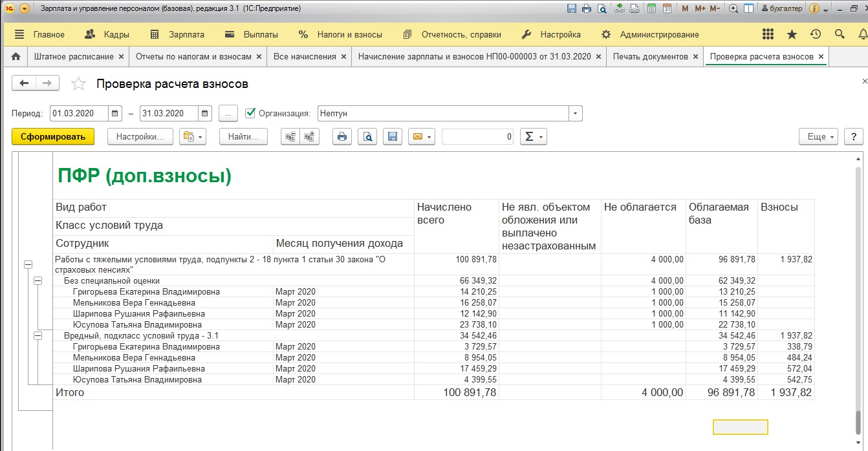Click the Настройки... button
This screenshot has height=451, width=868.
pyautogui.click(x=140, y=136)
